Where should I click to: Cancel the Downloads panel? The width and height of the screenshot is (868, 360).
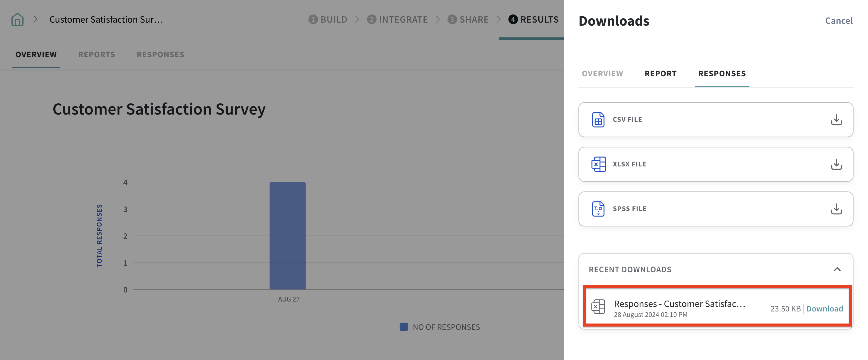[839, 21]
